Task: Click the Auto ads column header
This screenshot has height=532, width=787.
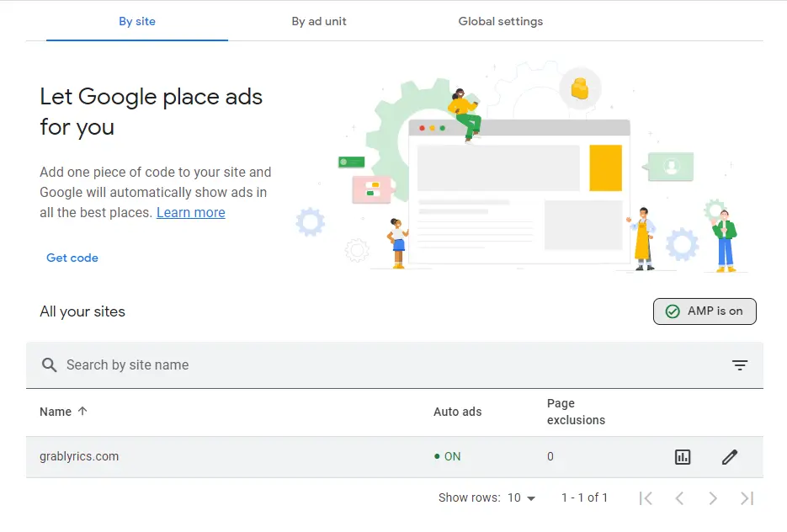Action: (x=457, y=412)
